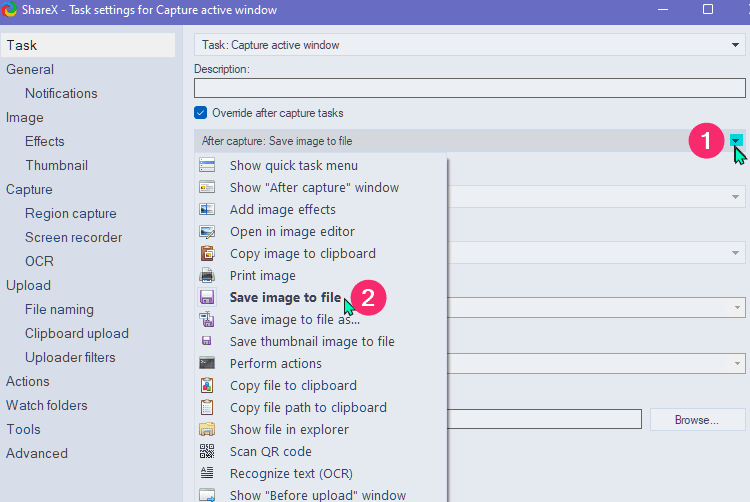This screenshot has height=502, width=750.
Task: Click the Copy image to clipboard icon
Action: [207, 253]
